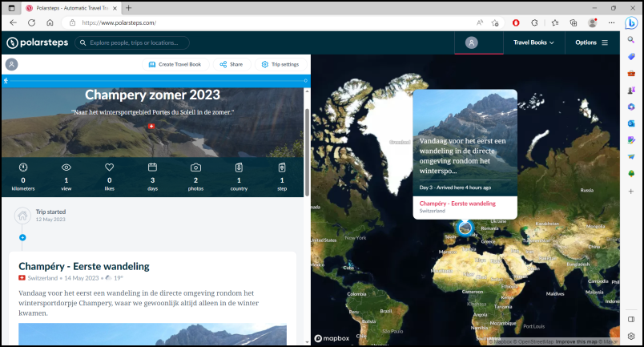644x347 pixels.
Task: Click the user avatar above the trip panel
Action: (x=11, y=64)
